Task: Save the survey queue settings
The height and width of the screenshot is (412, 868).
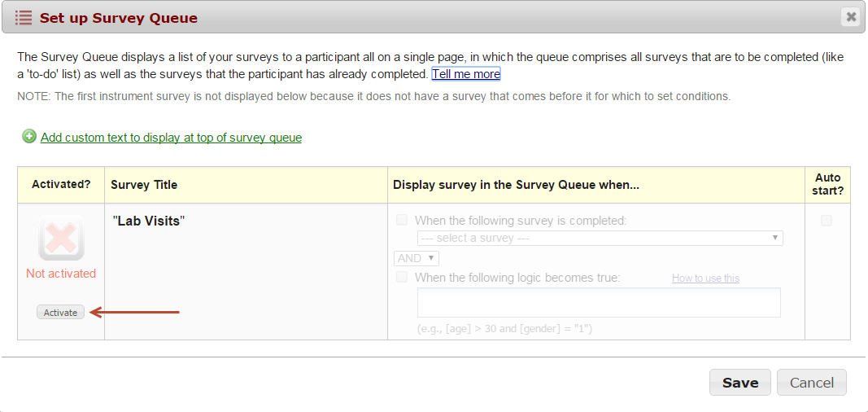Action: point(739,383)
